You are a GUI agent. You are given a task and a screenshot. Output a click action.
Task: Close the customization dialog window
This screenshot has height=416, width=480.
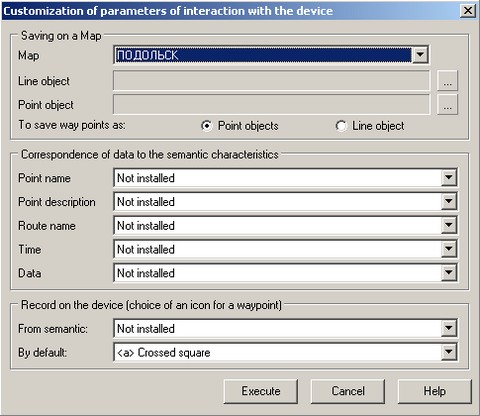pos(468,11)
